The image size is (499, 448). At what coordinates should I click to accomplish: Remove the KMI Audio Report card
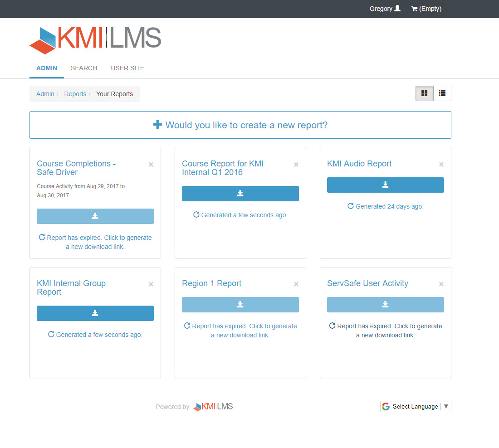click(441, 165)
